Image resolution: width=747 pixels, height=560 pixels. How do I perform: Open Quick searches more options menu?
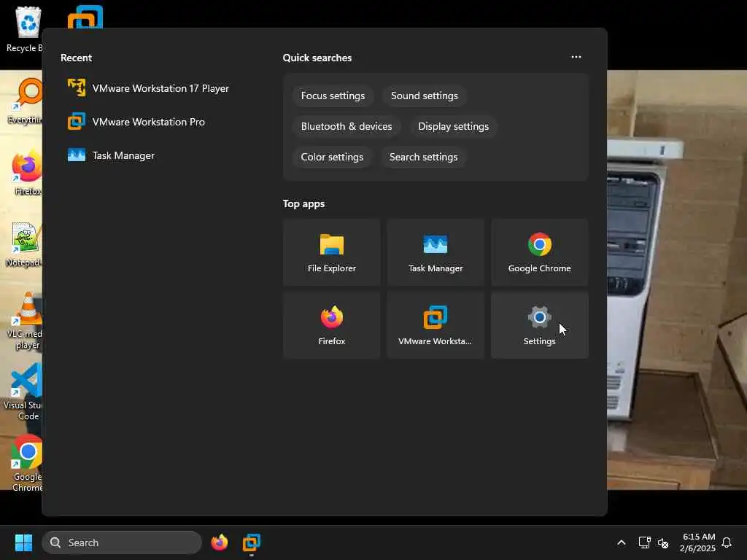coord(576,57)
